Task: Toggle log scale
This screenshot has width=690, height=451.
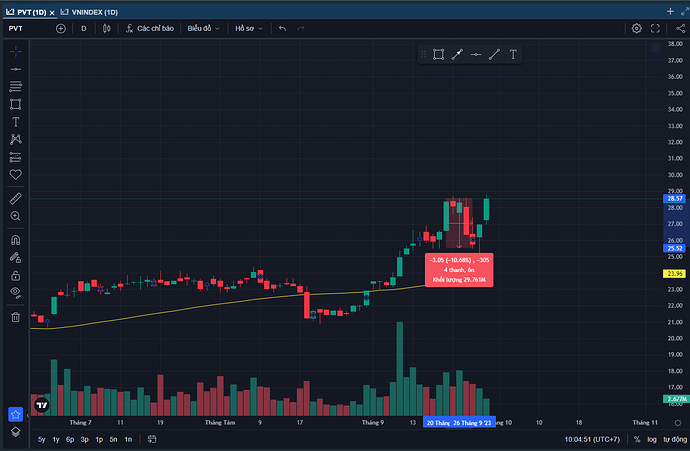Action: (652, 439)
